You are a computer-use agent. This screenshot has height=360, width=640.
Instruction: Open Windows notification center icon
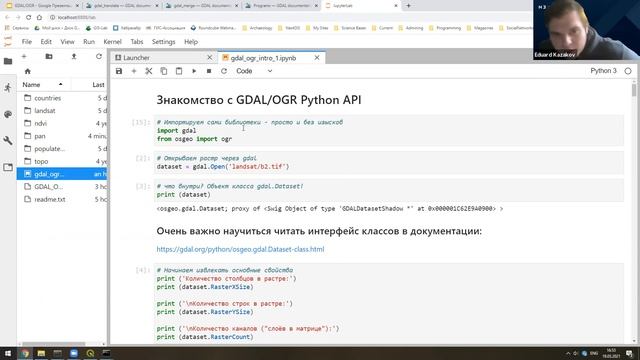click(630, 353)
